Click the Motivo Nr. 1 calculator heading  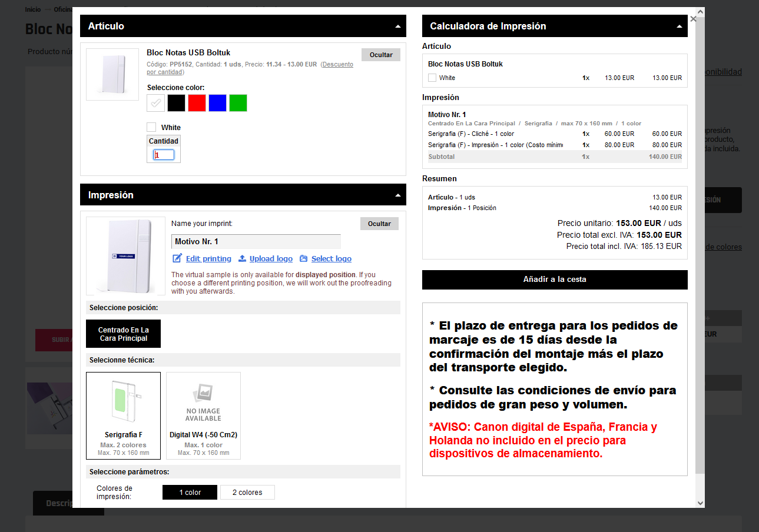point(447,115)
